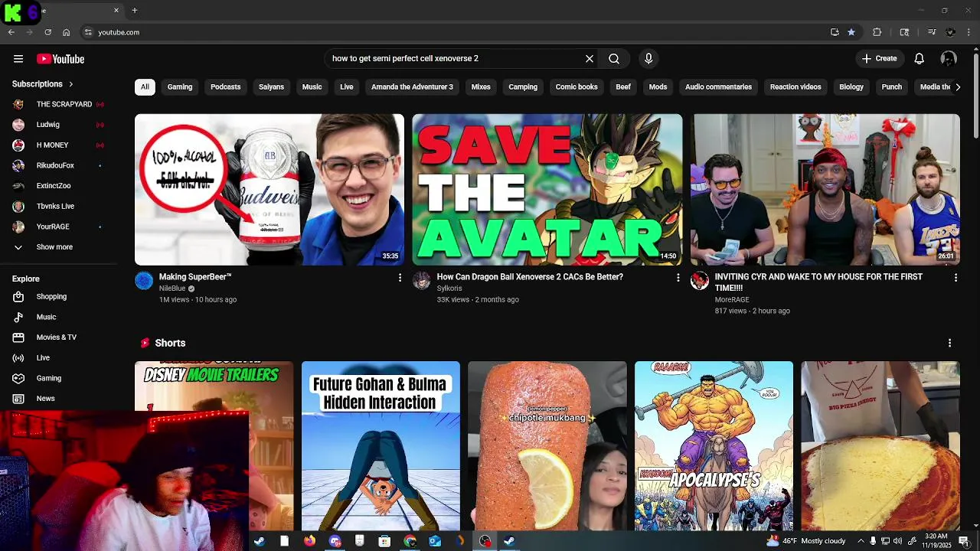Select the Amanda the Adventurer 3 chip
This screenshot has width=980, height=551.
click(412, 87)
